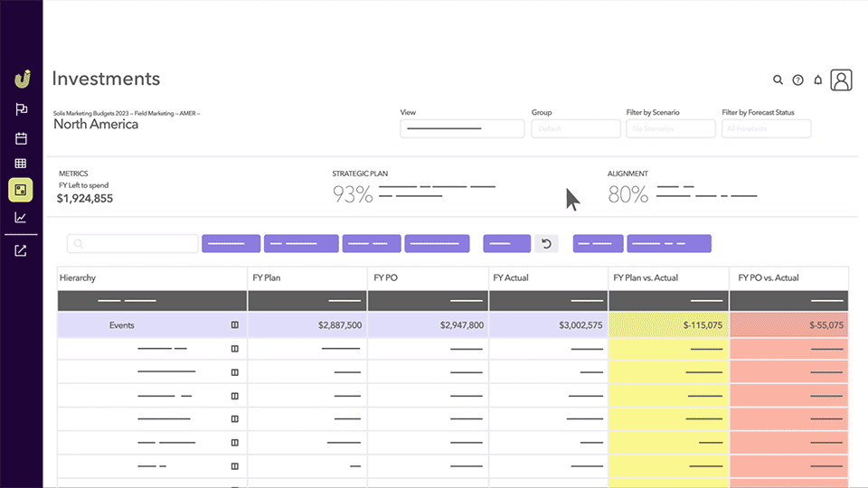Click the $1,924,855 left to spend value
868x488 pixels.
[x=85, y=199]
